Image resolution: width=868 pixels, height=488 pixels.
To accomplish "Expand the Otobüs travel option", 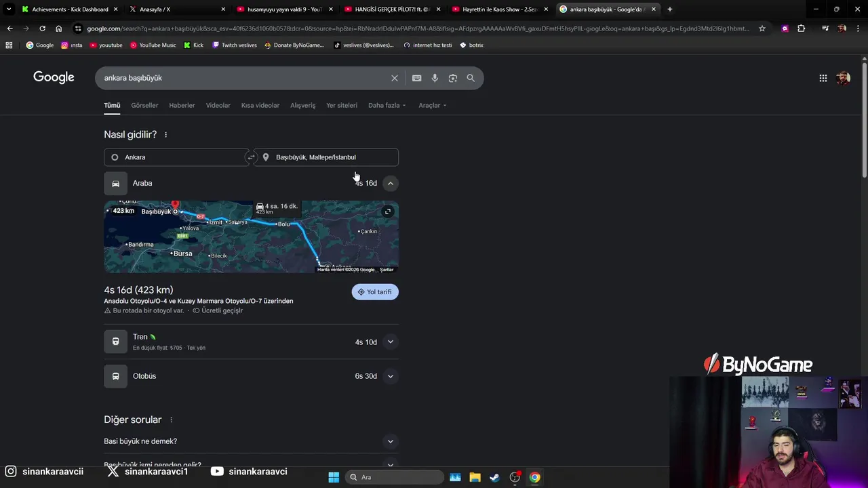I will click(390, 376).
